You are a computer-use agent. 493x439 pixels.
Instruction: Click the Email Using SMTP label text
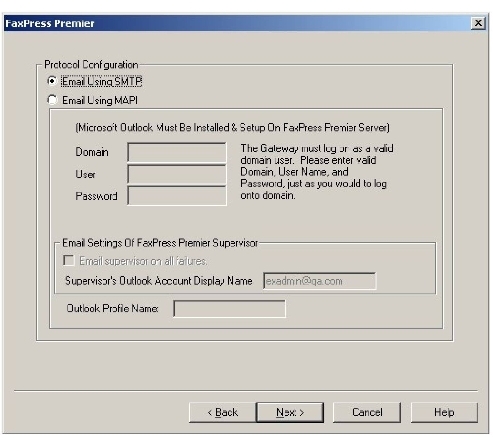[x=102, y=81]
